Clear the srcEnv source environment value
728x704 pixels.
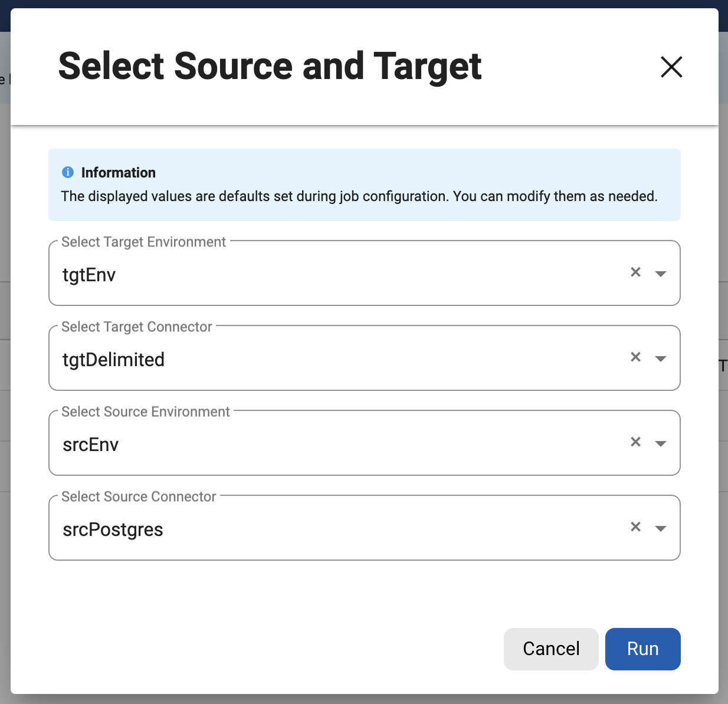coord(635,442)
